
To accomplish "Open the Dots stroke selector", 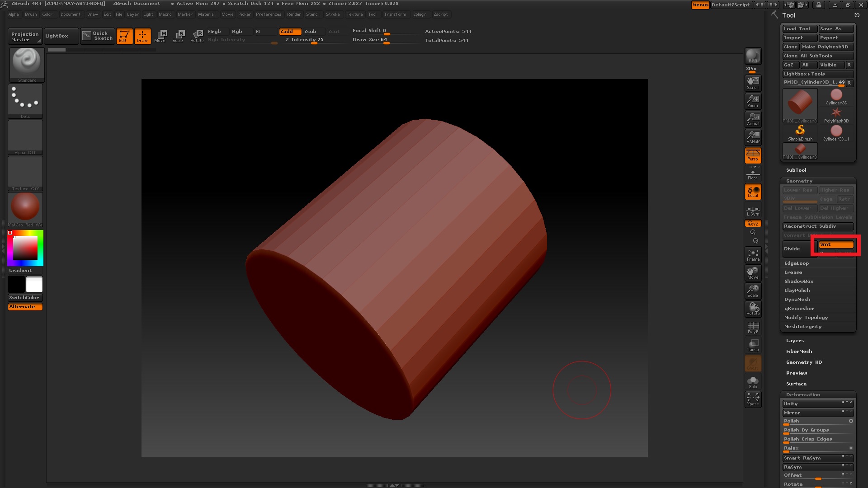I will click(25, 101).
